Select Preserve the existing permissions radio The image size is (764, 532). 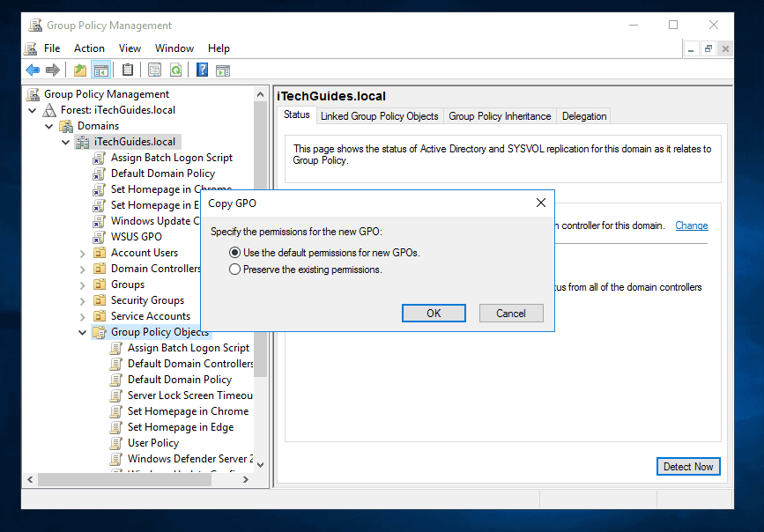click(235, 269)
